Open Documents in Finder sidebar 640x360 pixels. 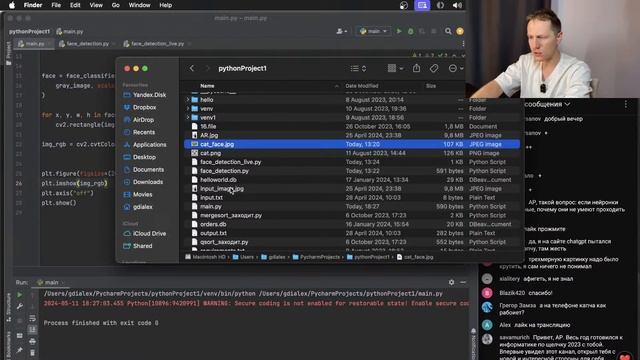144,169
